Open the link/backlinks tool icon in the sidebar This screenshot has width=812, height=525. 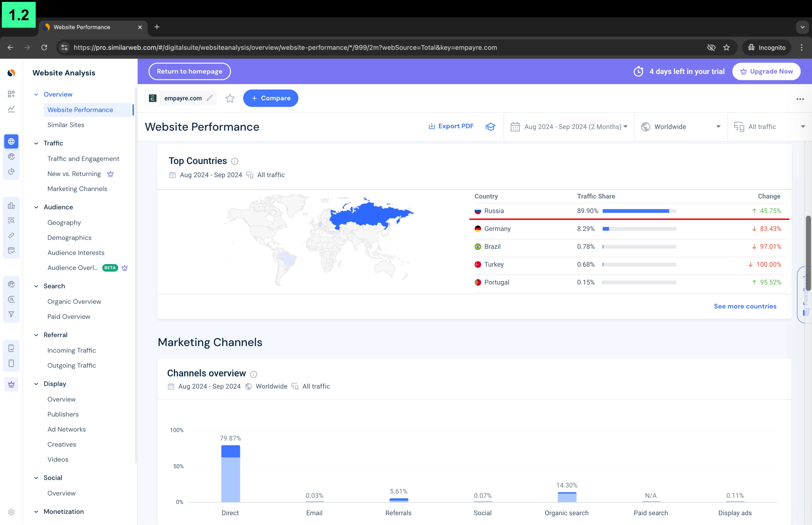11,235
